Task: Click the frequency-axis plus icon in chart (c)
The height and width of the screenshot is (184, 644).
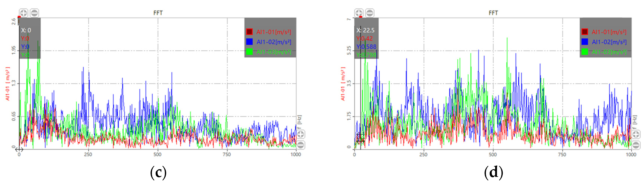Action: tap(301, 134)
